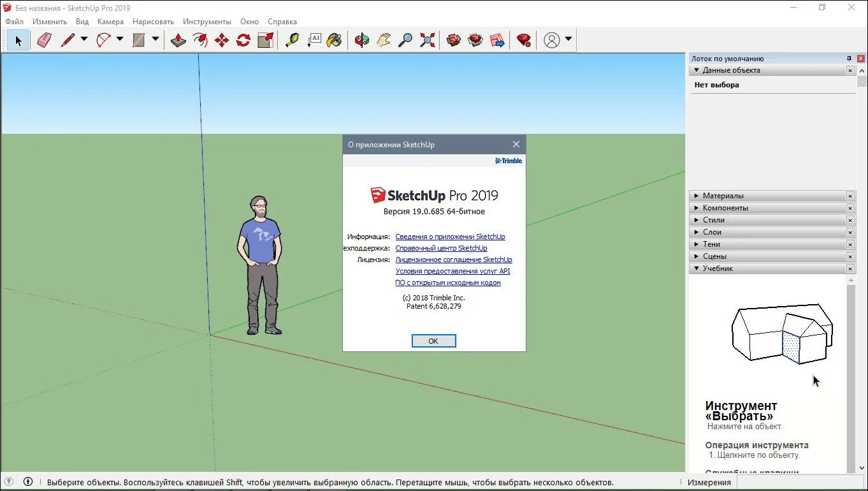Select the Paint Bucket tool

(335, 40)
